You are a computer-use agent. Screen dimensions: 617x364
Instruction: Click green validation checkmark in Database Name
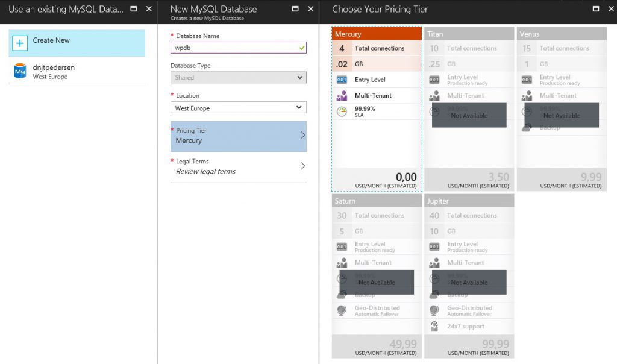click(x=302, y=48)
